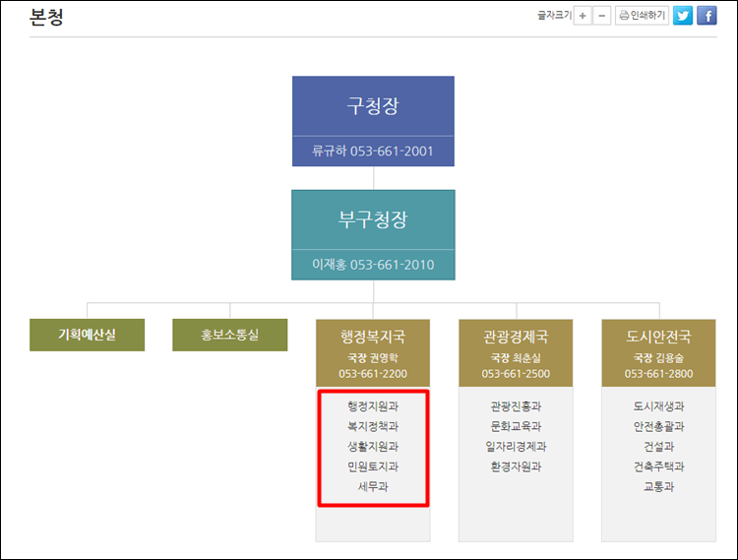
Task: Click phone number 053-661-2500
Action: (x=516, y=374)
